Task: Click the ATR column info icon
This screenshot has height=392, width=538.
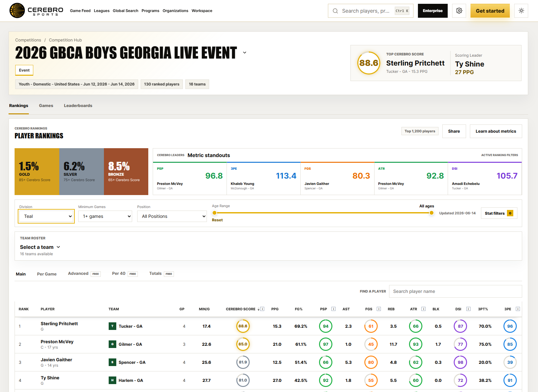Action: pos(423,309)
